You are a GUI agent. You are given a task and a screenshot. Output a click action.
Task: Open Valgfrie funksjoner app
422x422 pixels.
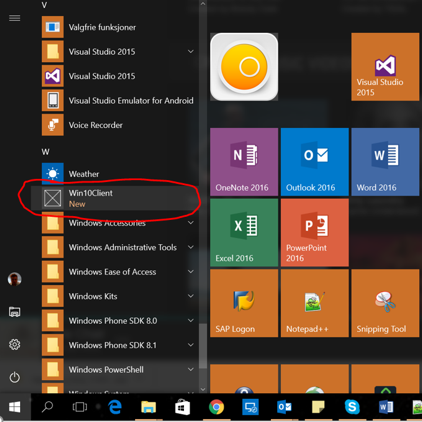click(117, 27)
